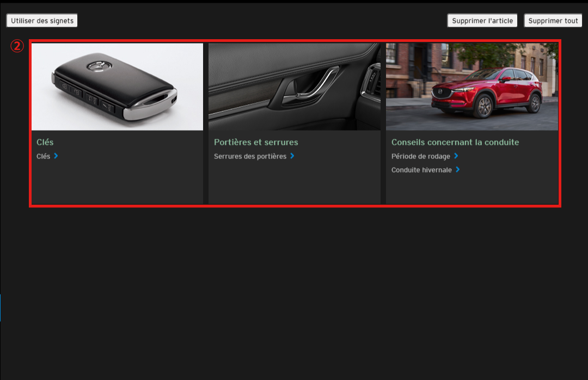Select the Portières et serrures heading
Screen dimensions: 588x380
[256, 142]
